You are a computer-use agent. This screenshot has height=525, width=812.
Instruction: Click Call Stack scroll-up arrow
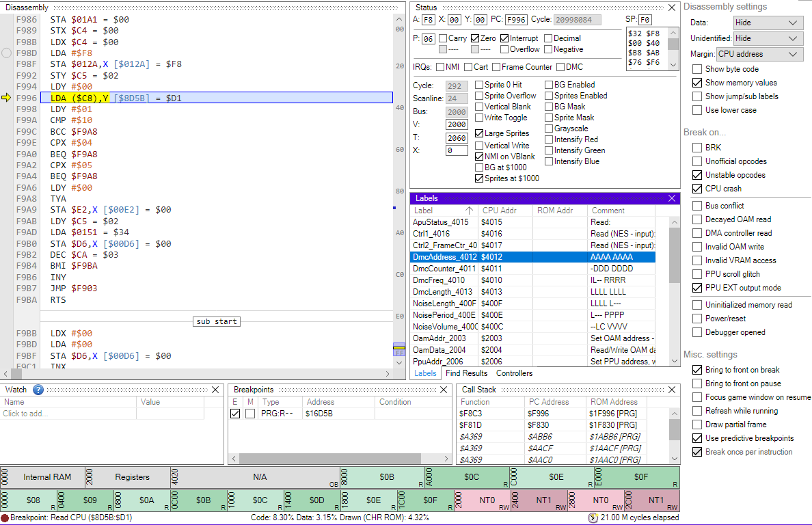[x=674, y=413]
